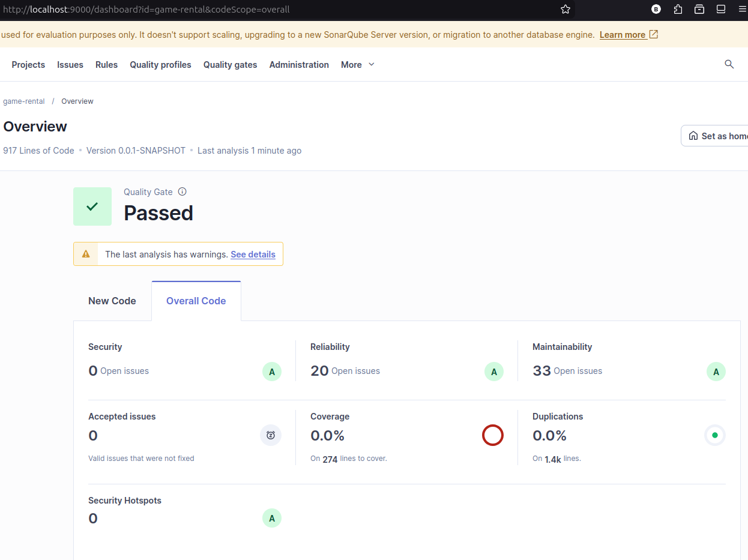Open the Accepted issues 0 value
The image size is (748, 560).
point(93,435)
